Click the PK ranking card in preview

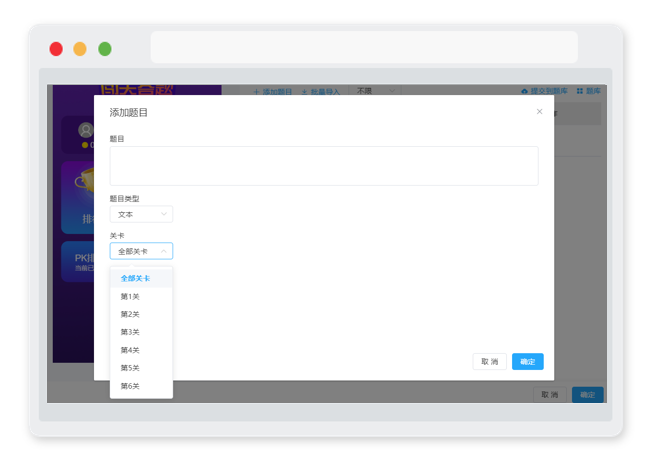[x=78, y=261]
